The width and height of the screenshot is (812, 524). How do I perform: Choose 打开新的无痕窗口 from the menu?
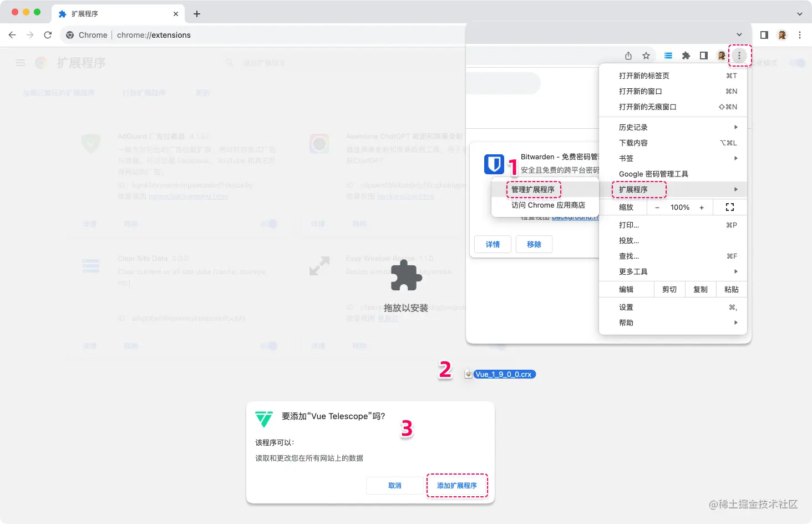(673, 107)
